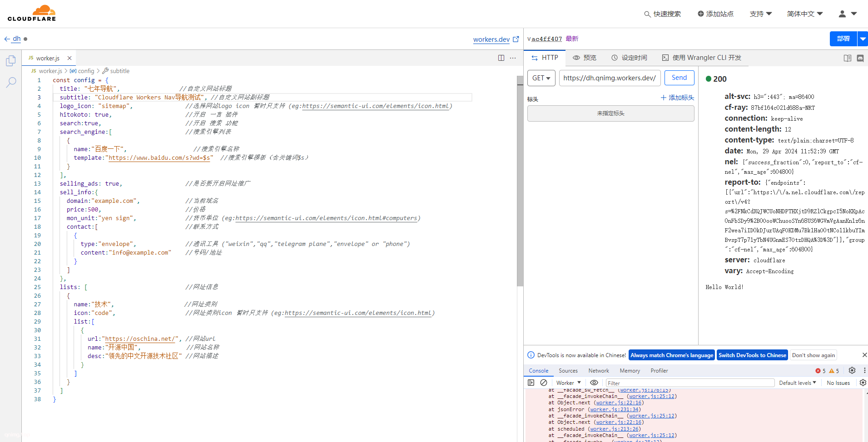The width and height of the screenshot is (868, 442).
Task: Open the worker.js:213:26 stack link
Action: coord(615,429)
